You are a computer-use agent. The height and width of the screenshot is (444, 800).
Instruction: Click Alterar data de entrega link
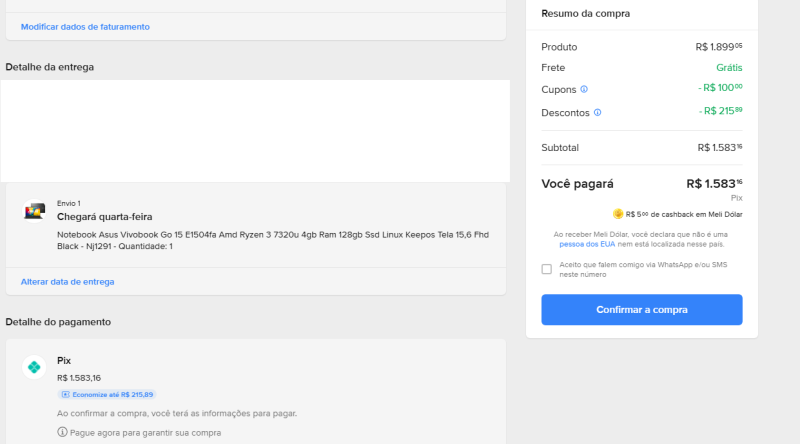[67, 282]
